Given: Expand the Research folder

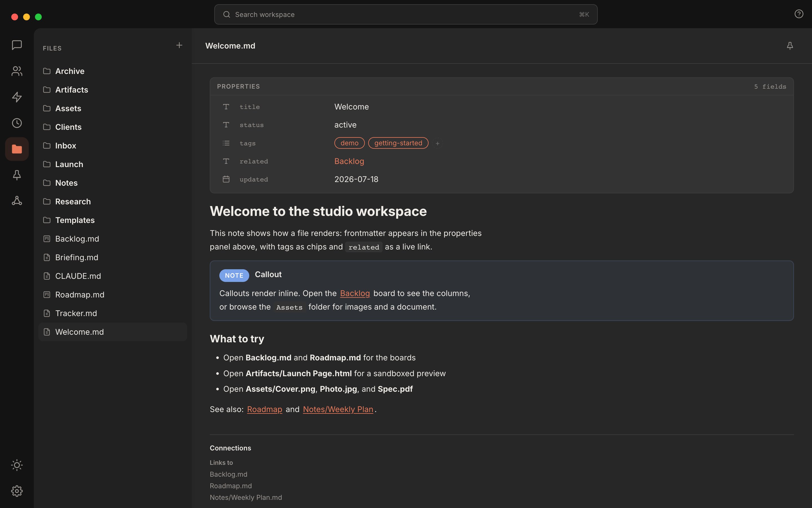Looking at the screenshot, I should point(113,202).
